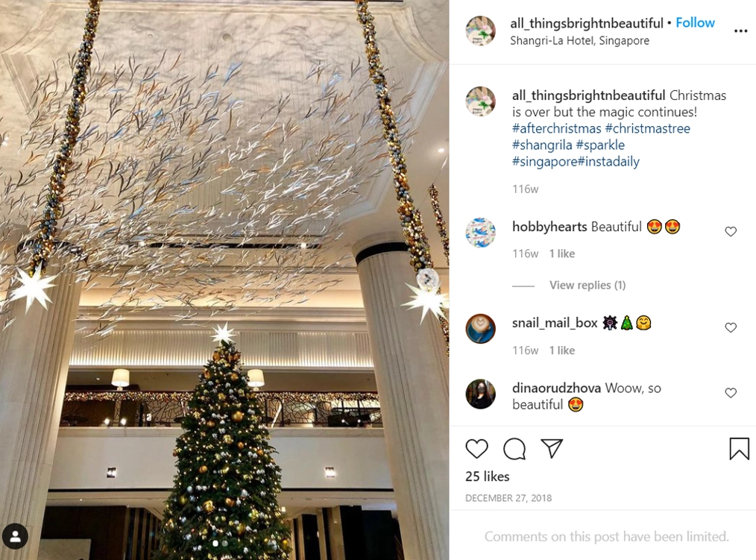756x560 pixels.
Task: Show tagged people icon on photo
Action: pyautogui.click(x=15, y=536)
